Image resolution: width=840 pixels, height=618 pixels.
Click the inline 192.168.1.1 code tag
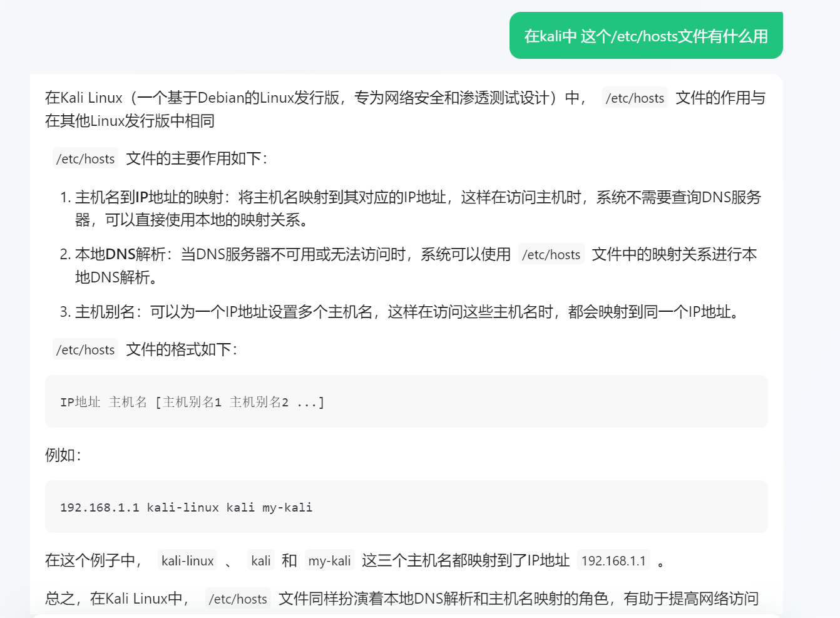pos(613,560)
